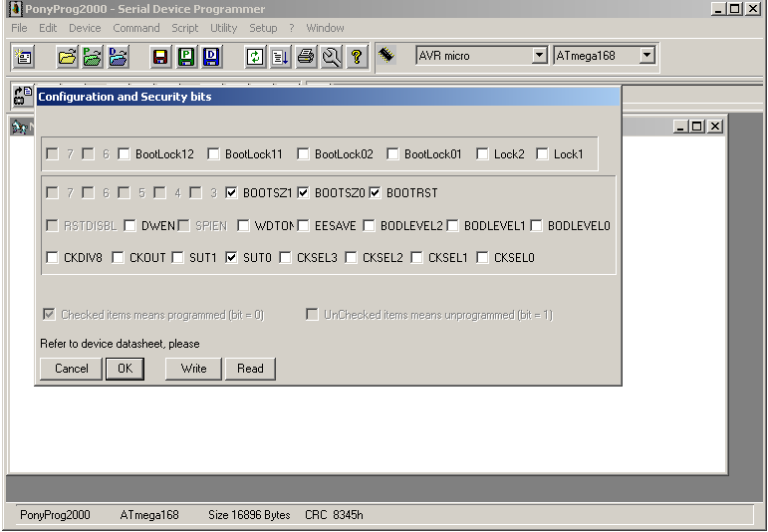Screen dimensions: 768x532
Task: Uncheck the SUT0 checkbox
Action: point(232,258)
